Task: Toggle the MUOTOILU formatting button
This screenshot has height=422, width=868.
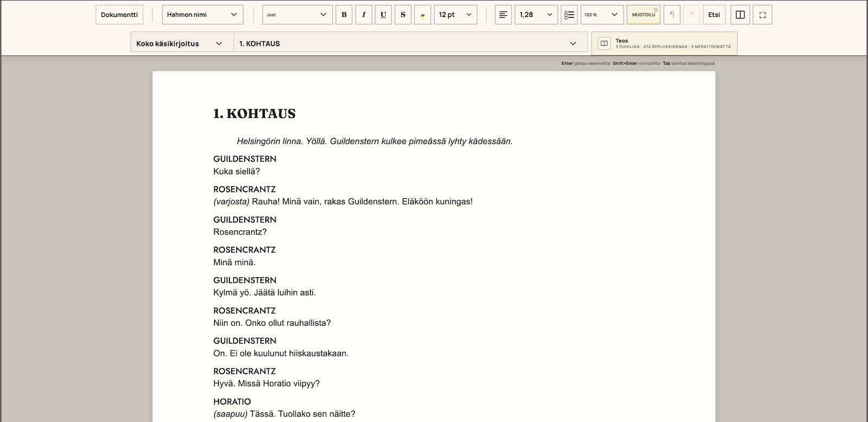Action: click(643, 15)
